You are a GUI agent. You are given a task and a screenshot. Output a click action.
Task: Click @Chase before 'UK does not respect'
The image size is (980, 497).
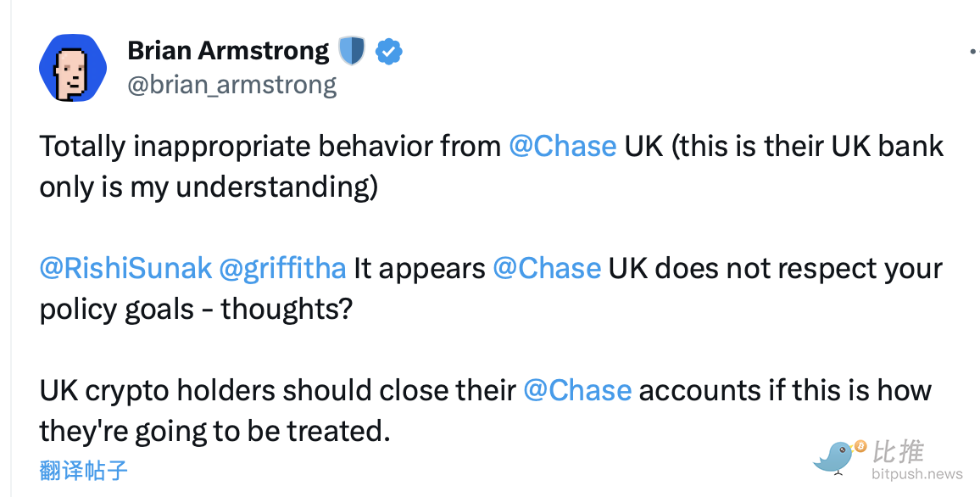click(x=547, y=268)
